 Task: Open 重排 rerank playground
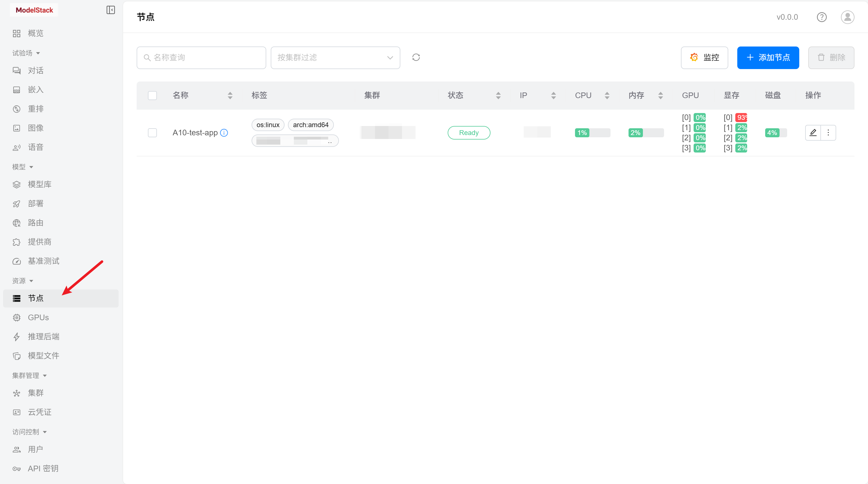click(x=61, y=109)
